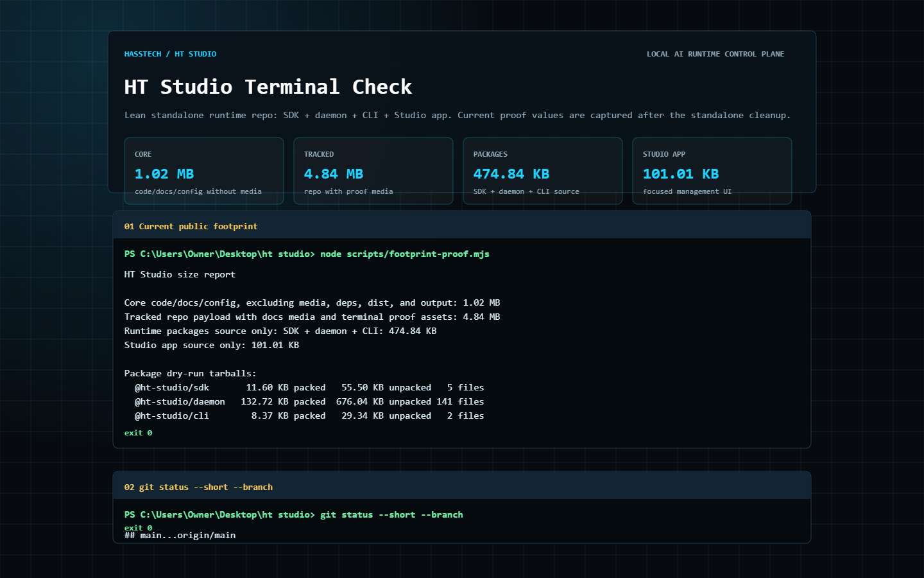The height and width of the screenshot is (578, 924).
Task: Click the code/docs/config without media caption
Action: pyautogui.click(x=198, y=191)
